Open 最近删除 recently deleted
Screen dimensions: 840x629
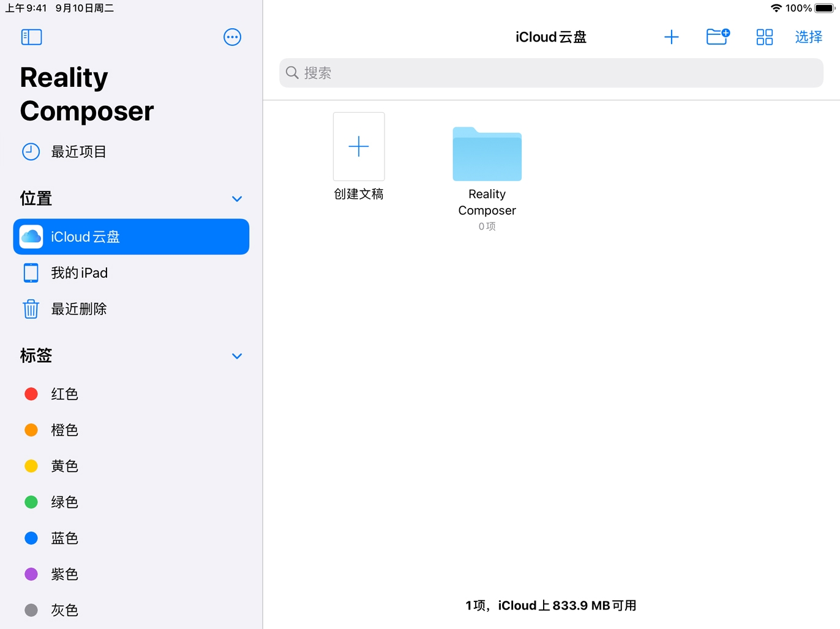[x=131, y=309]
